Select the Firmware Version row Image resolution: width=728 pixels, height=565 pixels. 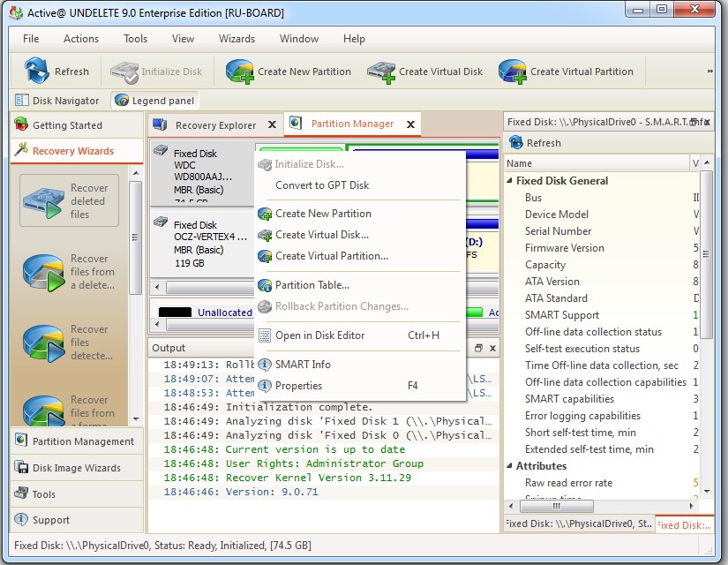(603, 248)
